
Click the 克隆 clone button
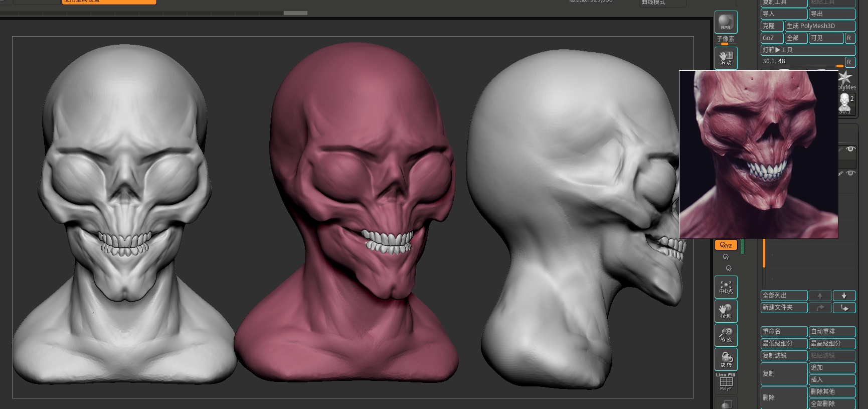(x=772, y=26)
